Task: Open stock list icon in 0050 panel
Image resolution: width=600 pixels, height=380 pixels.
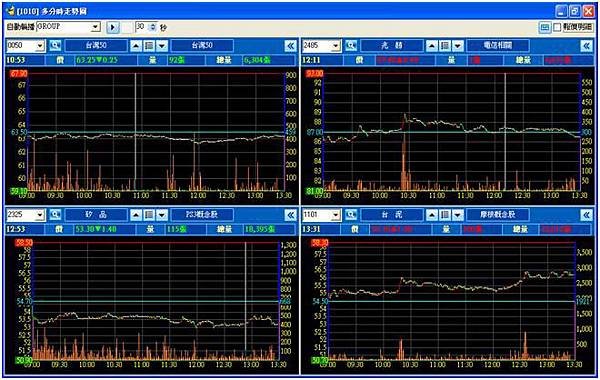Action: tap(149, 46)
